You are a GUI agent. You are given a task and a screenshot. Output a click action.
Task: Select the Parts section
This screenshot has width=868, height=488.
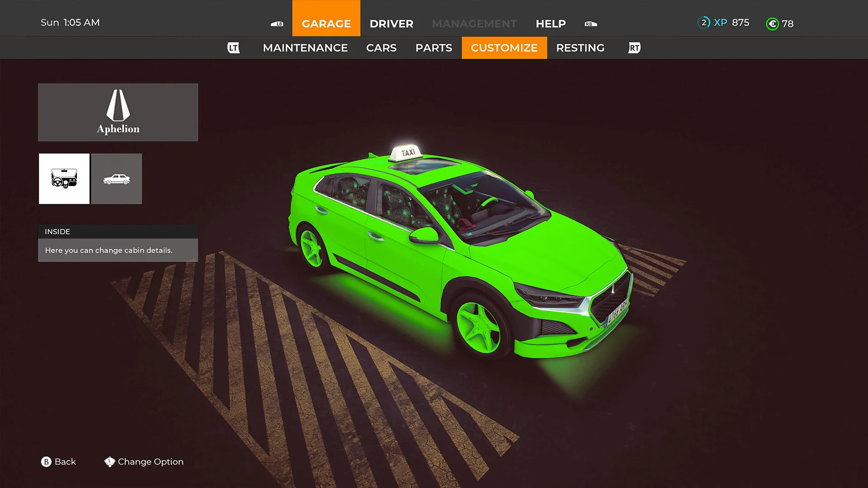433,47
